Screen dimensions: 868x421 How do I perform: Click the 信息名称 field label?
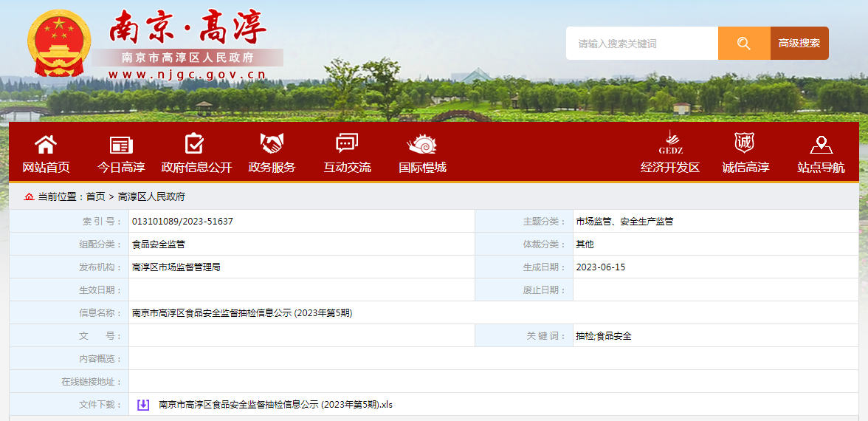pos(100,313)
